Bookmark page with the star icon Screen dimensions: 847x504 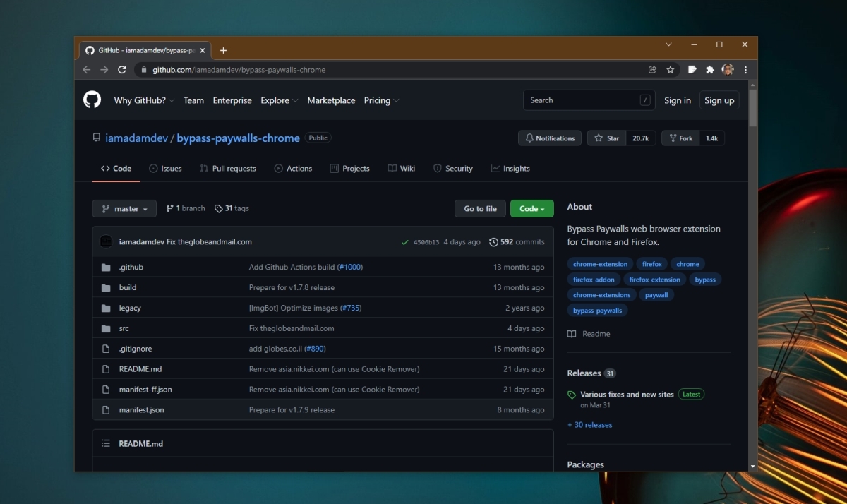[671, 70]
